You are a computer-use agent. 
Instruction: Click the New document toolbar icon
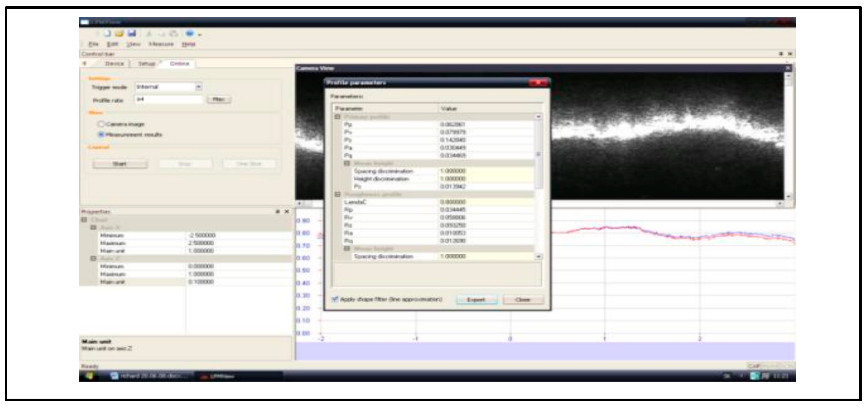coord(107,34)
